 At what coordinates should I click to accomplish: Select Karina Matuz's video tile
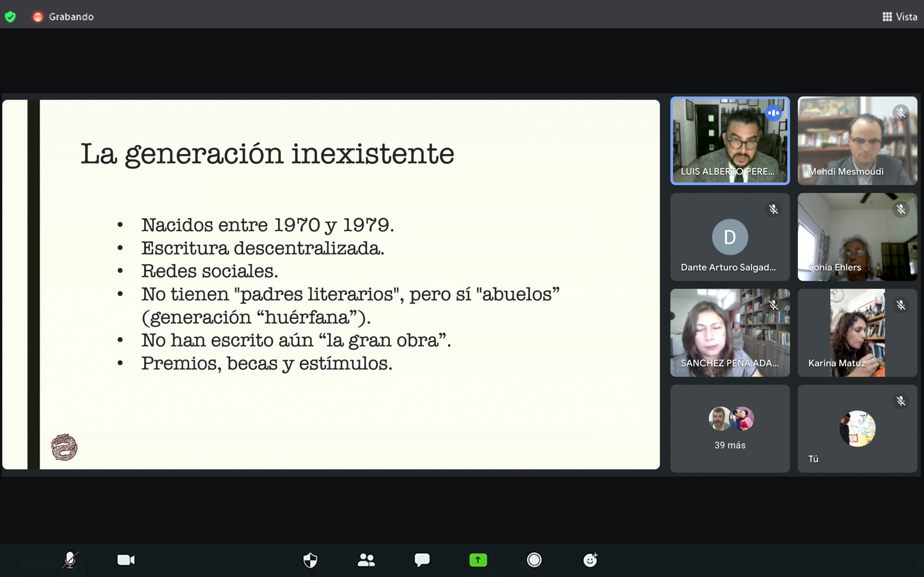coord(857,333)
